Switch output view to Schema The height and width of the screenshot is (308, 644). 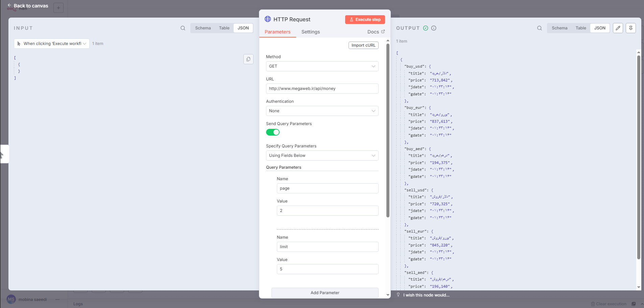[x=559, y=28]
